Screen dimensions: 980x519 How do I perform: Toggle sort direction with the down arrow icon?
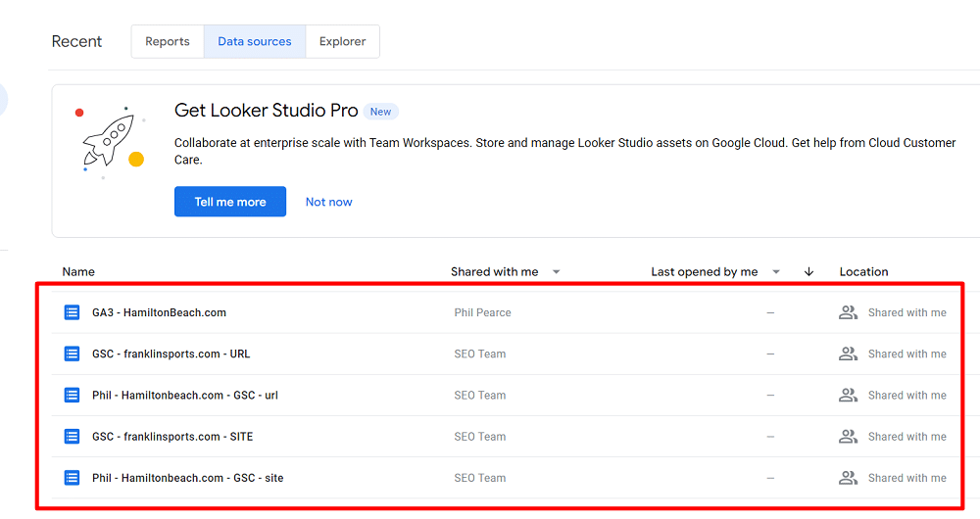pos(808,271)
